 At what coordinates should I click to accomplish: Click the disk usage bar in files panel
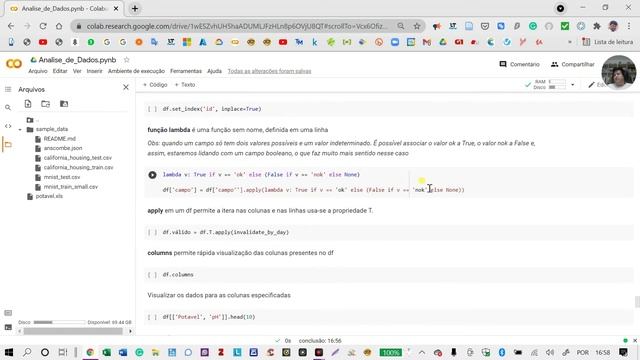[59, 322]
